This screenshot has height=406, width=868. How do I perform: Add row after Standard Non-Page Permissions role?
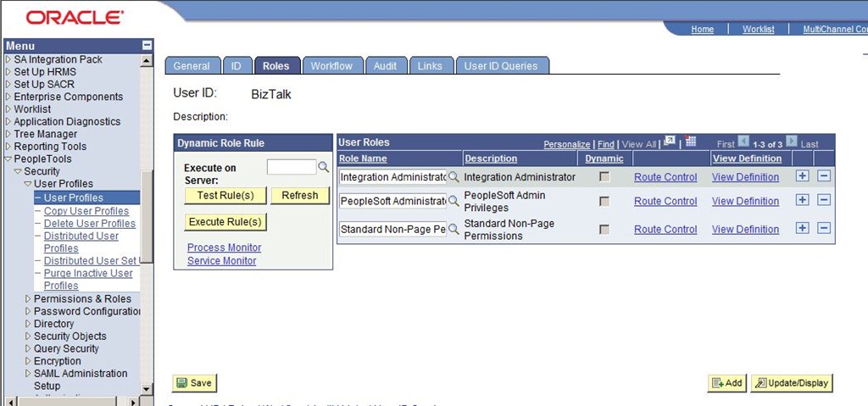(802, 228)
